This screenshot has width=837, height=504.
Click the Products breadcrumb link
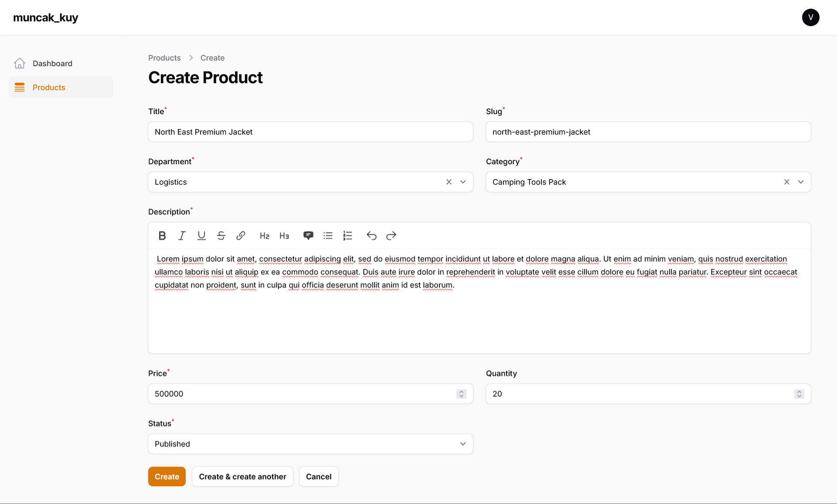coord(164,58)
